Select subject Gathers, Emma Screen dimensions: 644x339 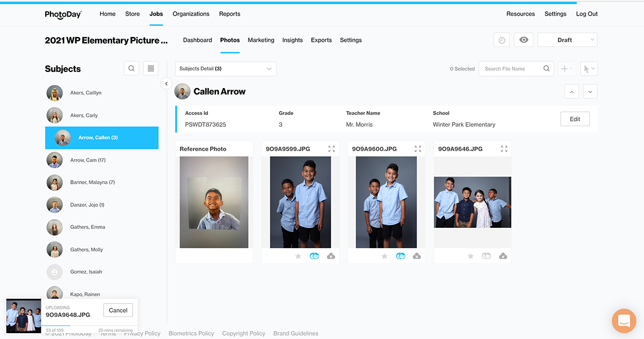click(101, 227)
